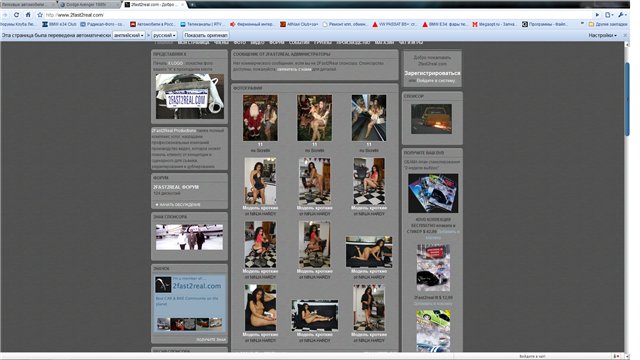Click the Показать оригинал button

(x=206, y=36)
